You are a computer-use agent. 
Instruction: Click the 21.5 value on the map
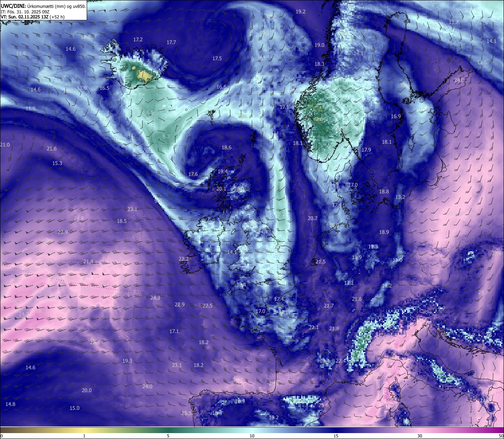click(321, 262)
